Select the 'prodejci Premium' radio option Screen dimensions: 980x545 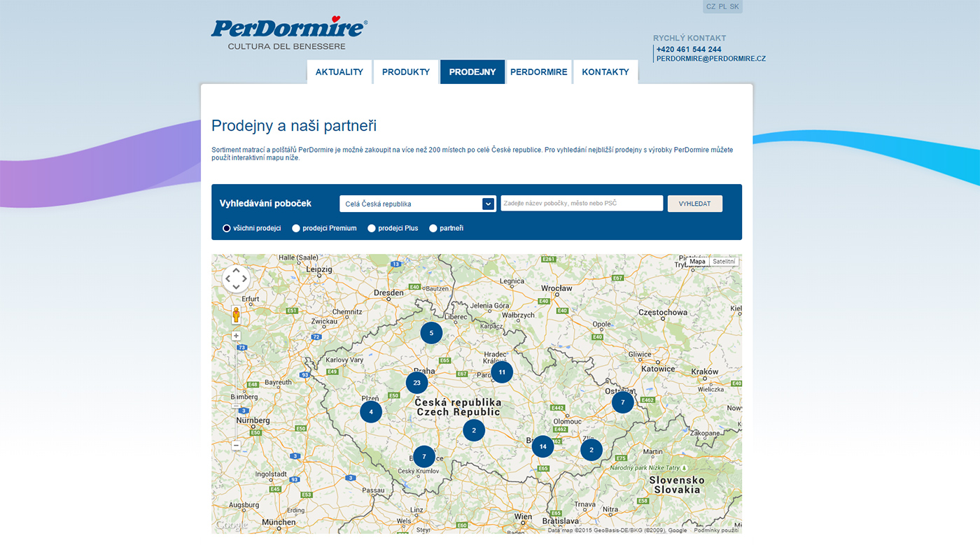pos(296,228)
